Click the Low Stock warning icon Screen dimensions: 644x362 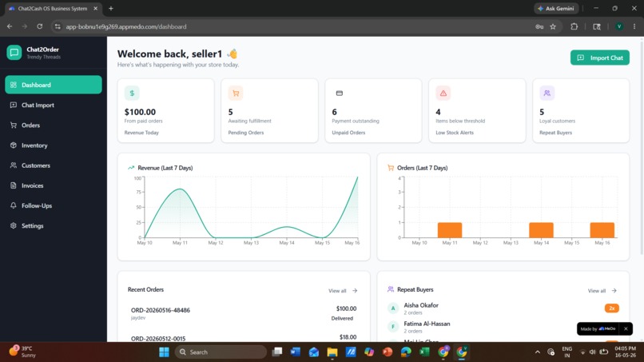pyautogui.click(x=443, y=93)
